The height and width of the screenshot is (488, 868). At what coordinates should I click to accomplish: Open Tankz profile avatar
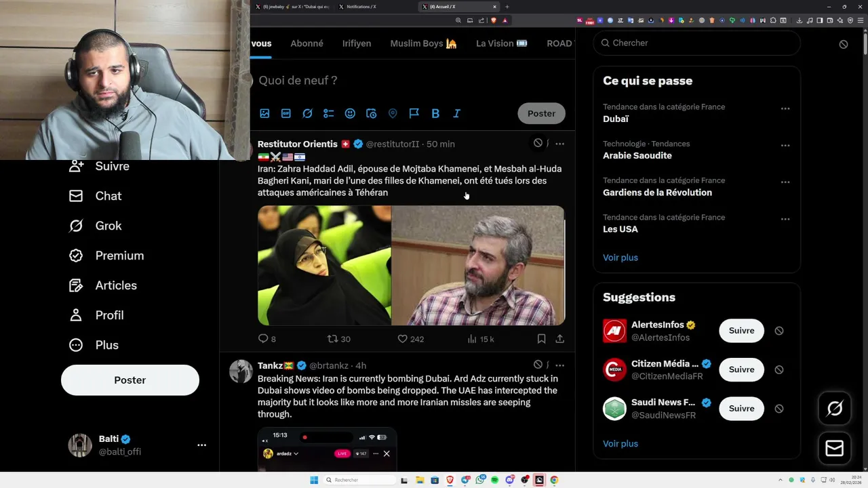click(x=241, y=371)
